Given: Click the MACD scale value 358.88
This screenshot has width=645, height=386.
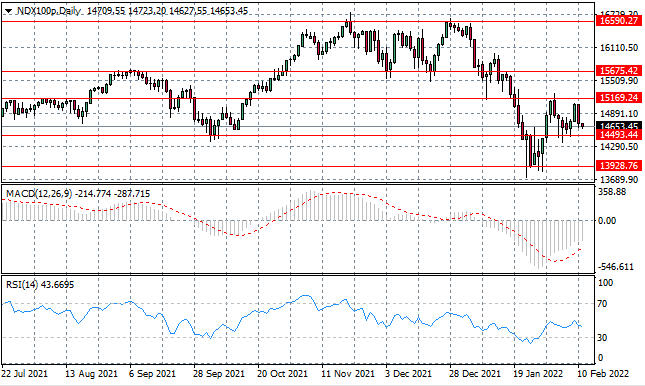Looking at the screenshot, I should 612,192.
